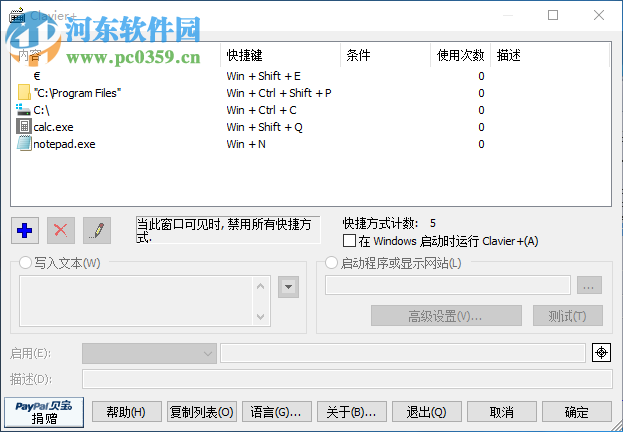Click the crosshair window target icon

click(x=601, y=353)
